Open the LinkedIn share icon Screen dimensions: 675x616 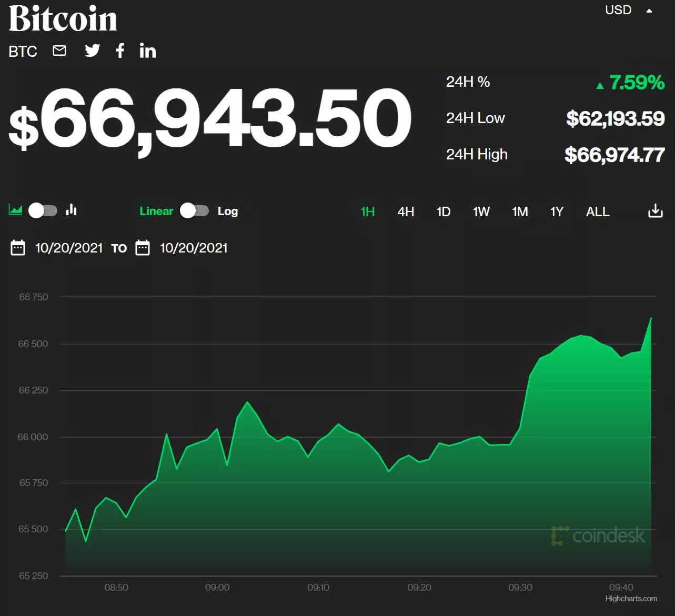click(x=148, y=51)
